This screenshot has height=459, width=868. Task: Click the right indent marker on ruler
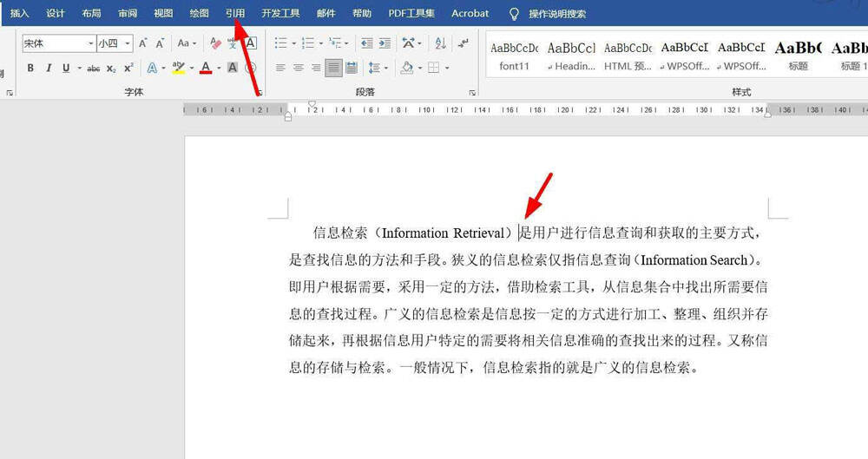pos(768,114)
